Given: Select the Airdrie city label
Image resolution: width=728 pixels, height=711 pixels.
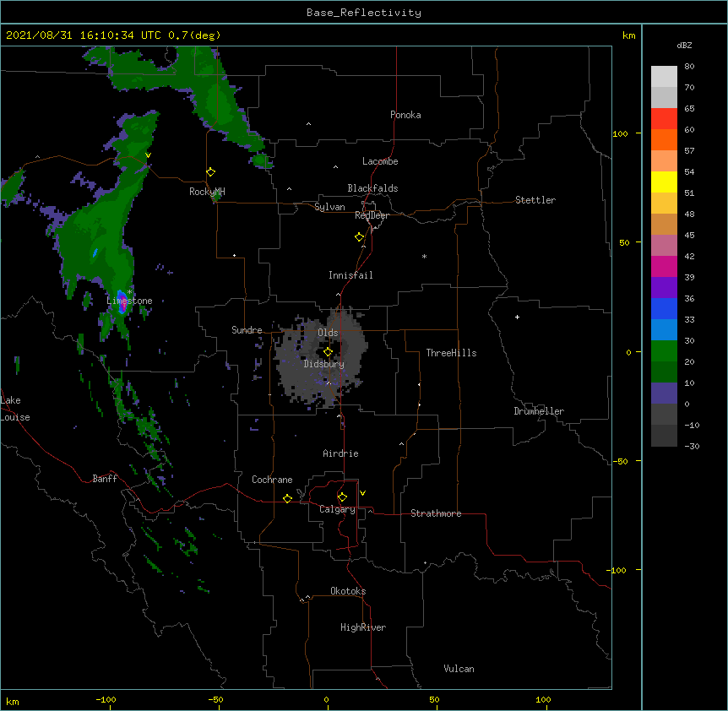Looking at the screenshot, I should point(341,453).
